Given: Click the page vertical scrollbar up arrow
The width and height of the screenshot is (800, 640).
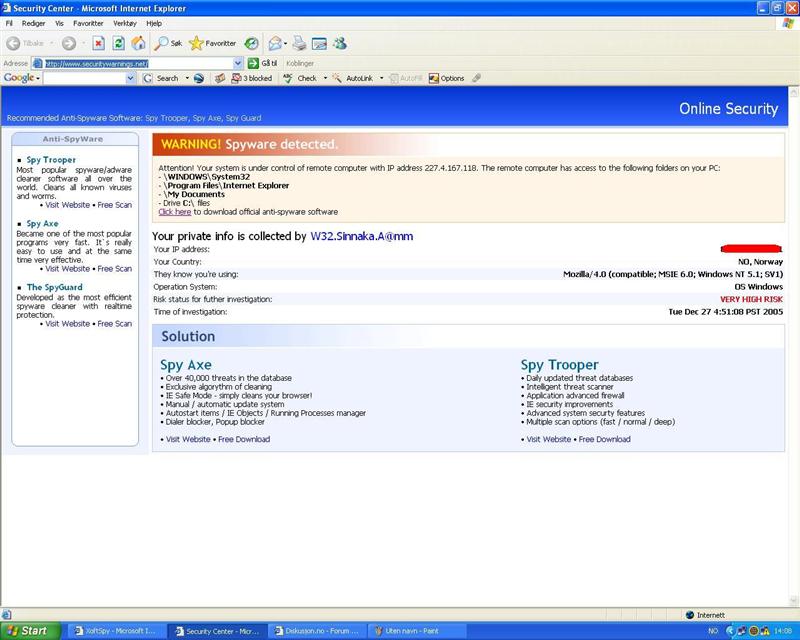Looking at the screenshot, I should click(794, 92).
